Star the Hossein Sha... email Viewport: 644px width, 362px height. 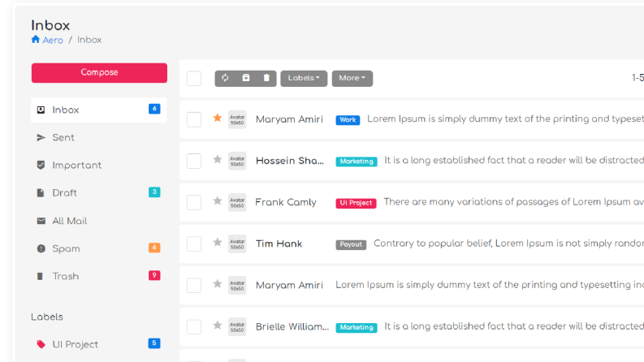pyautogui.click(x=218, y=159)
